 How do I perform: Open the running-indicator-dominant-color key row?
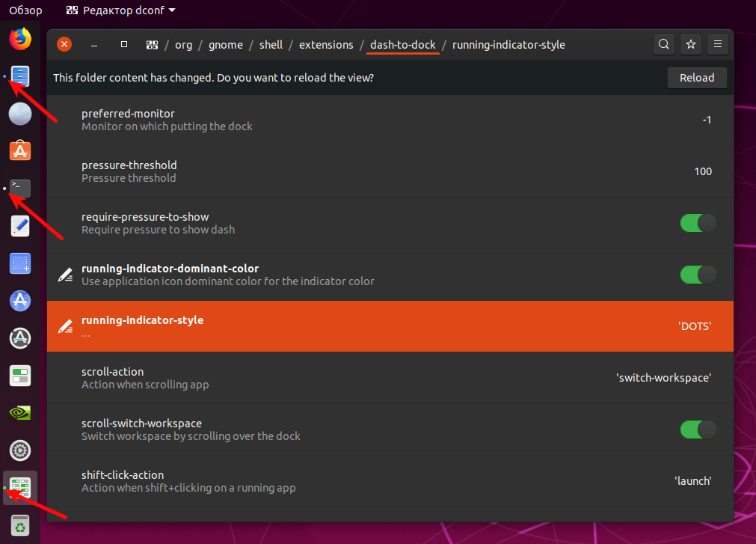point(390,275)
